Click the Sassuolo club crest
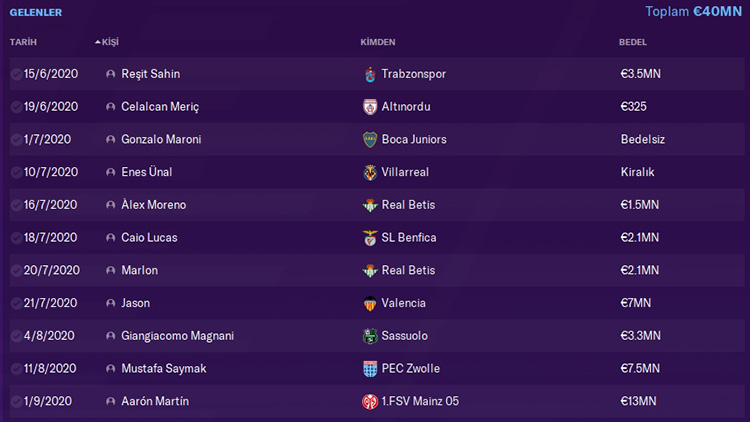This screenshot has height=422, width=750. [x=369, y=336]
